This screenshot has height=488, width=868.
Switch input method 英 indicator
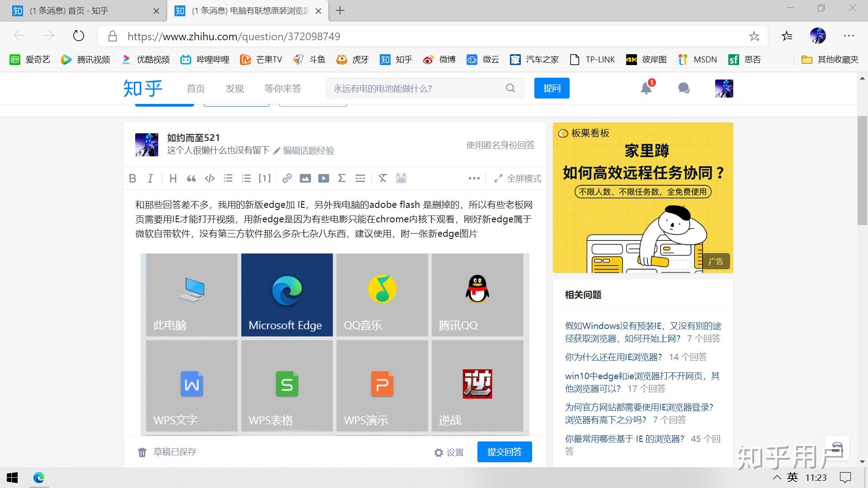(792, 478)
